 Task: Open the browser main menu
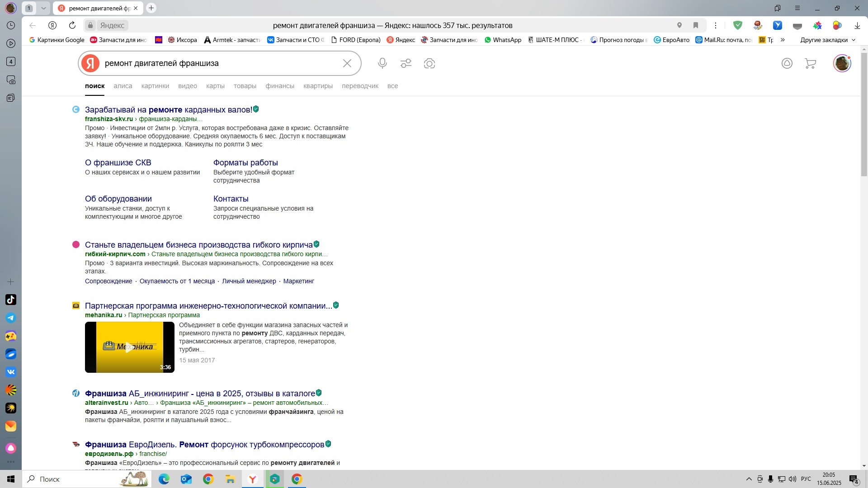(797, 8)
